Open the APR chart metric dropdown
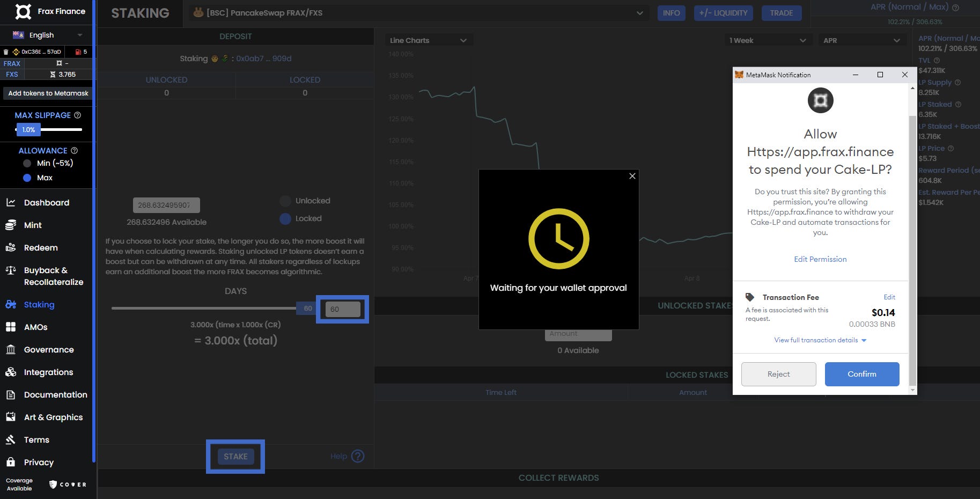The width and height of the screenshot is (980, 499). pyautogui.click(x=861, y=40)
